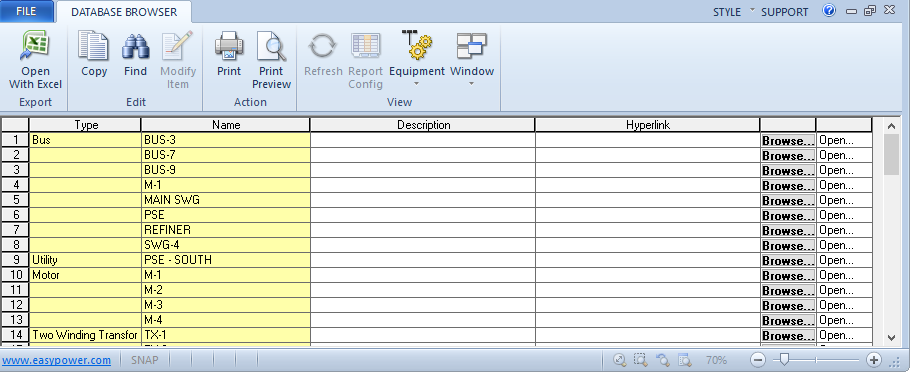Click Open button for TX-1 row

point(844,335)
